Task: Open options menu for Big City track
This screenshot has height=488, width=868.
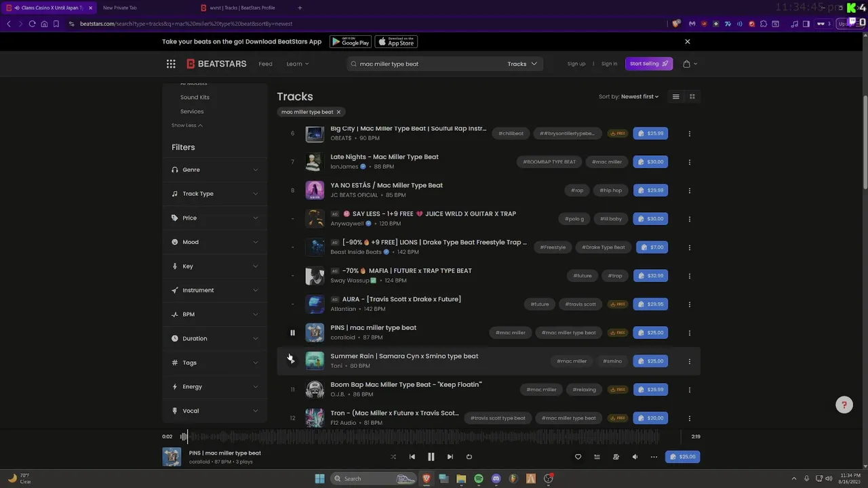Action: pos(690,134)
